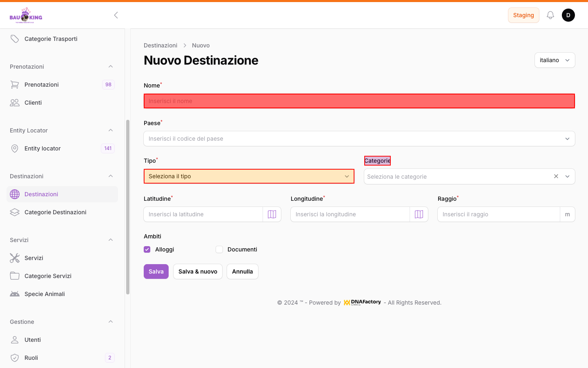Open the map picker next to Longitudine

[x=419, y=214]
